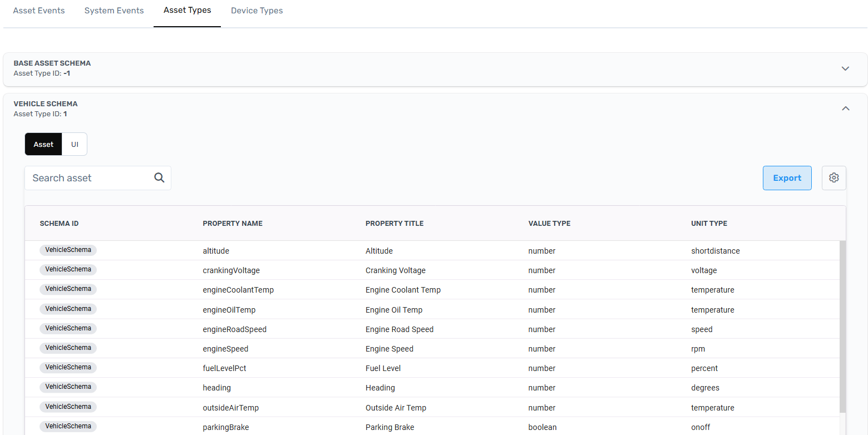Click the VehicleSchema tag in altitude row

(x=68, y=250)
